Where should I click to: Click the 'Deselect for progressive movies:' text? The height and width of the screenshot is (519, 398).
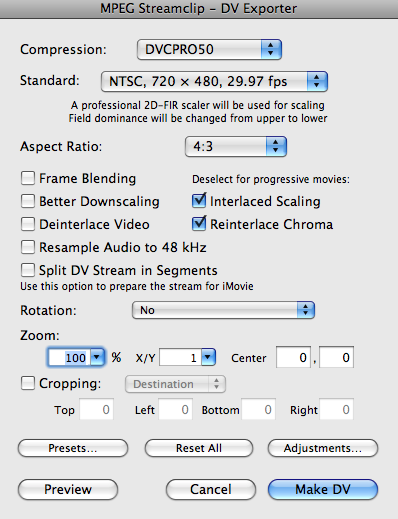(271, 179)
